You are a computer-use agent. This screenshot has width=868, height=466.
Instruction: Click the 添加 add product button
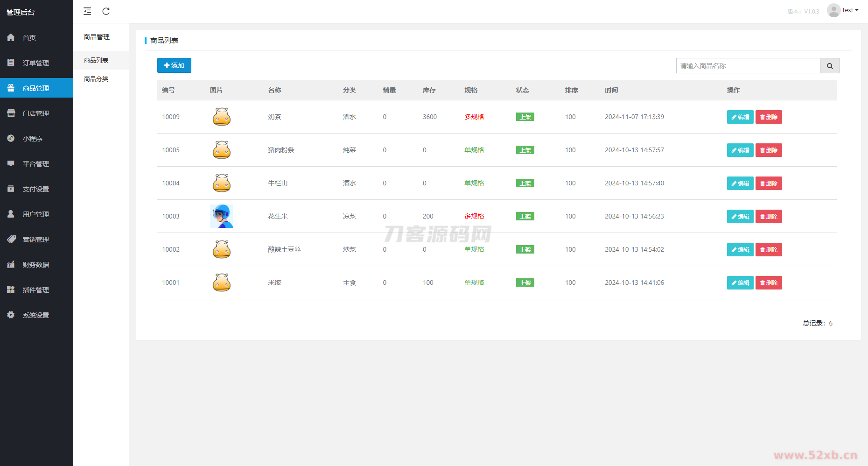pos(174,65)
